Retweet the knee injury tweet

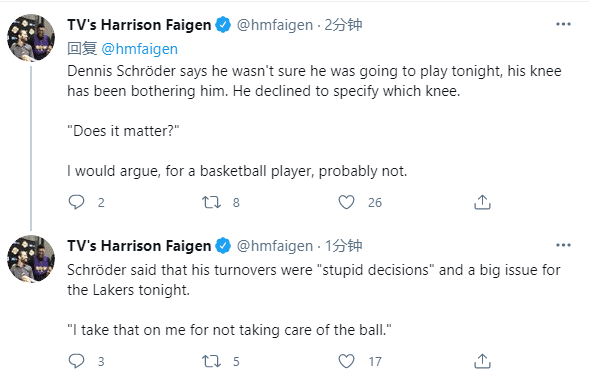[x=211, y=202]
